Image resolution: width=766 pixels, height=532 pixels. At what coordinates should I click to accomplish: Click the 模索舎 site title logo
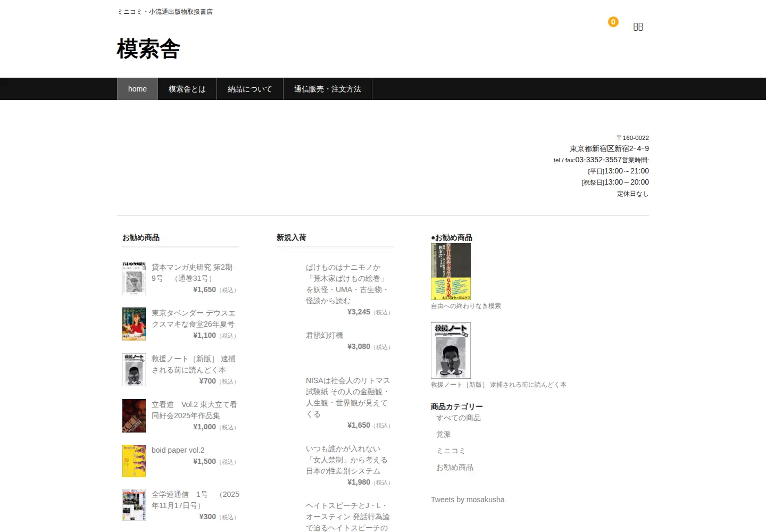point(148,49)
